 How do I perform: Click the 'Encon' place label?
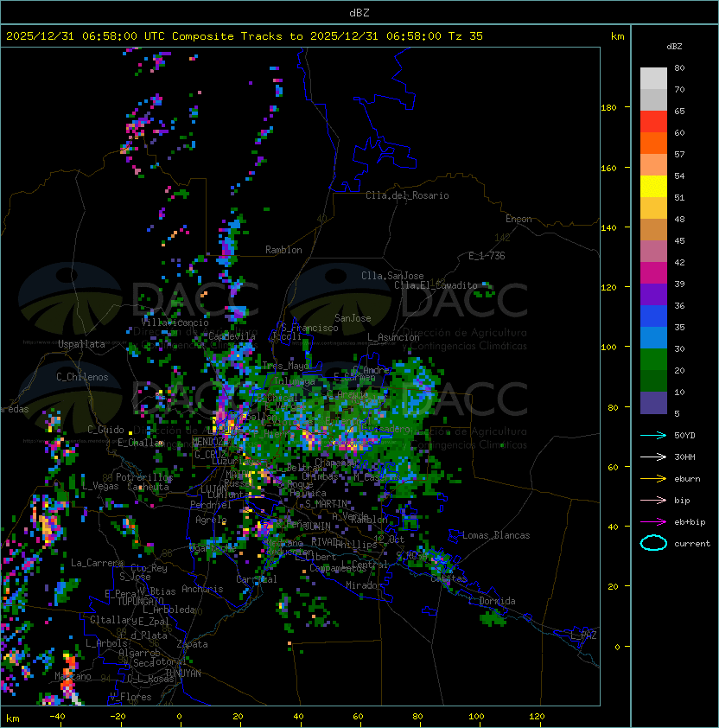(519, 219)
